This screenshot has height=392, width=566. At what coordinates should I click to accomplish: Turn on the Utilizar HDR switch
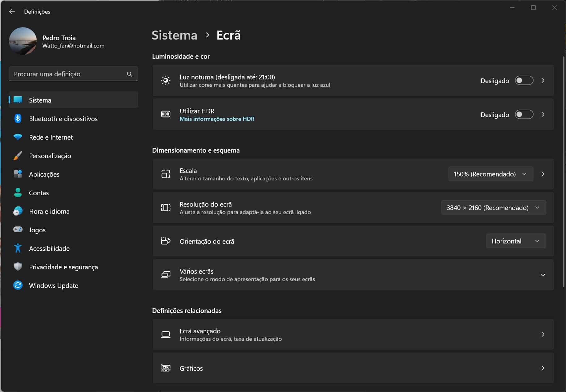524,115
